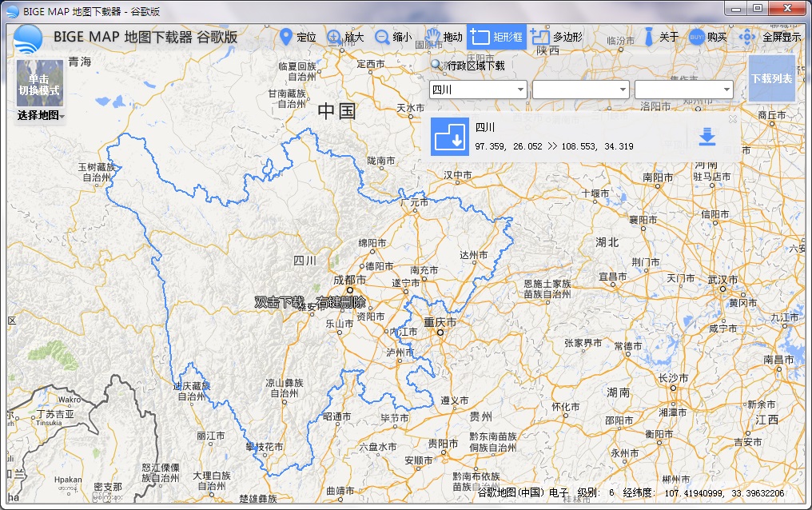Select the 多边形 polygon selection tool

click(557, 37)
